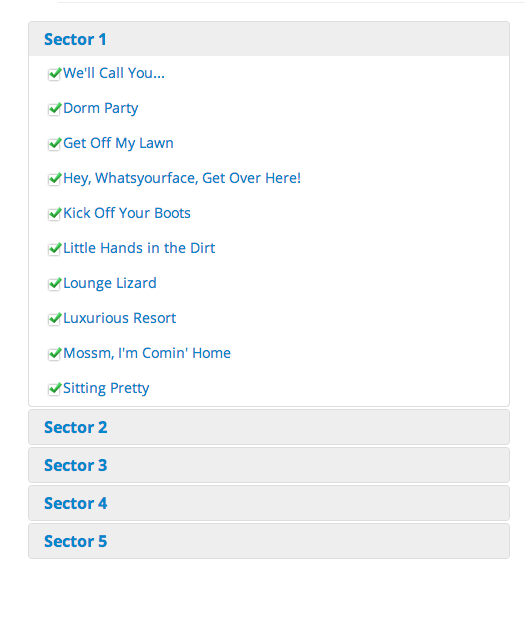Toggle the checkbox for Sitting Pretty
The image size is (525, 630).
click(x=54, y=389)
